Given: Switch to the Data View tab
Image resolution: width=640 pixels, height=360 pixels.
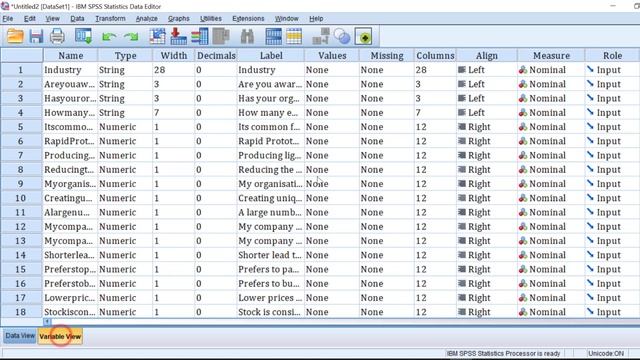Looking at the screenshot, I should point(20,336).
